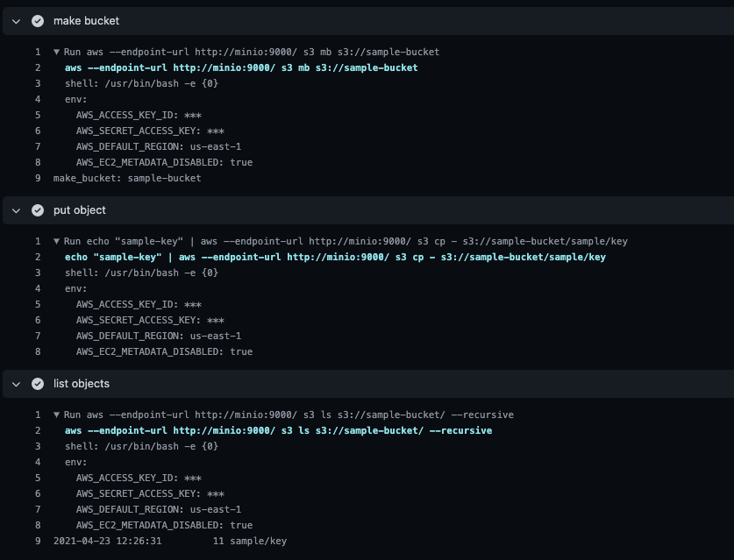
Task: Select line number 9 in list objects log
Action: tap(38, 542)
